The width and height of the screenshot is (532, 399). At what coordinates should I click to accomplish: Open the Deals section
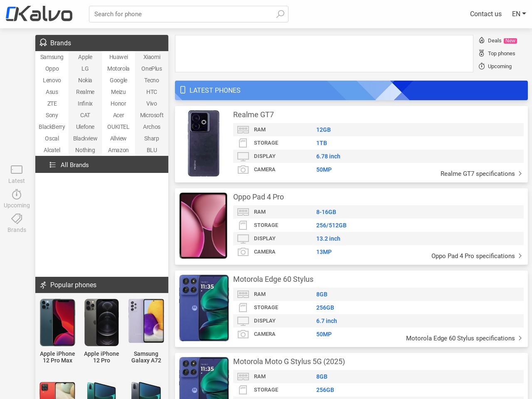click(x=495, y=40)
